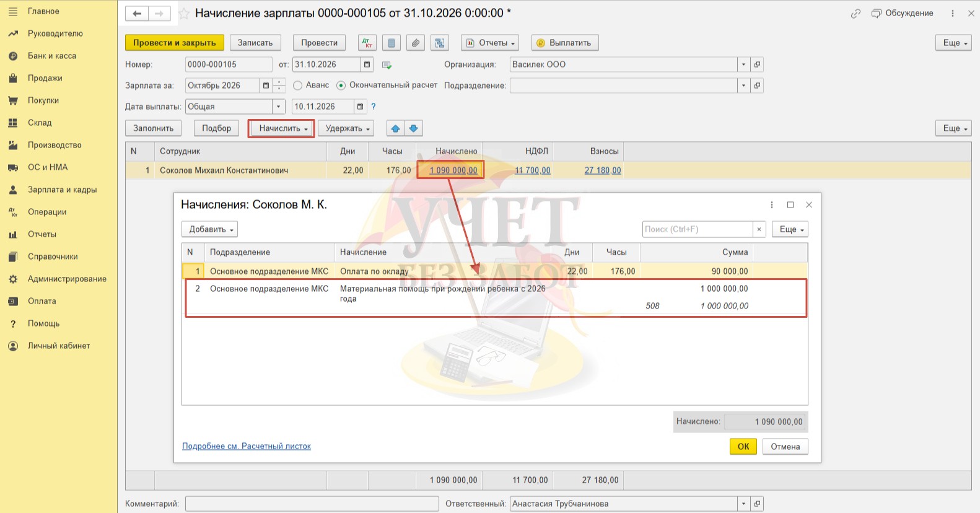The width and height of the screenshot is (980, 513).
Task: Open the structure icon before Отчеты
Action: 440,43
